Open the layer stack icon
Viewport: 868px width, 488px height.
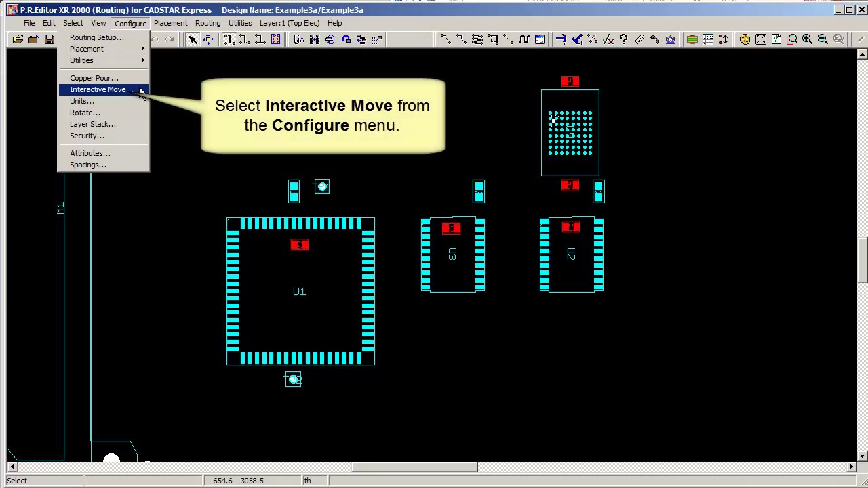pos(692,39)
